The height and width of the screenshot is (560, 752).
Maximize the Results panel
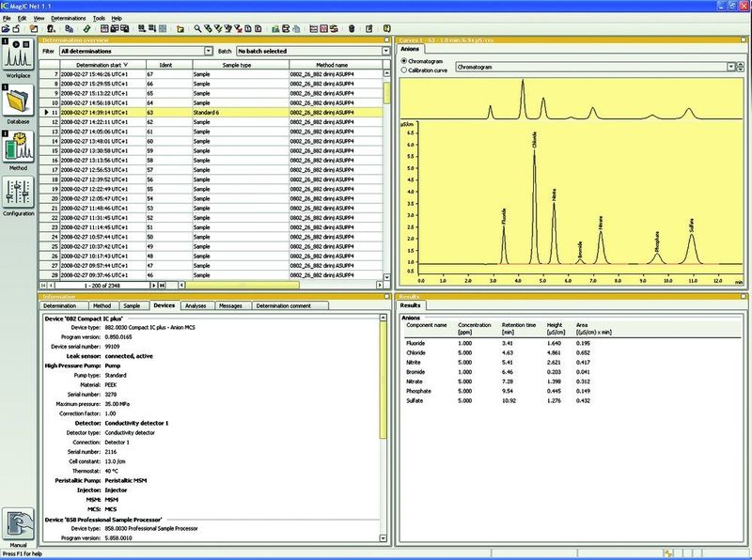(744, 297)
